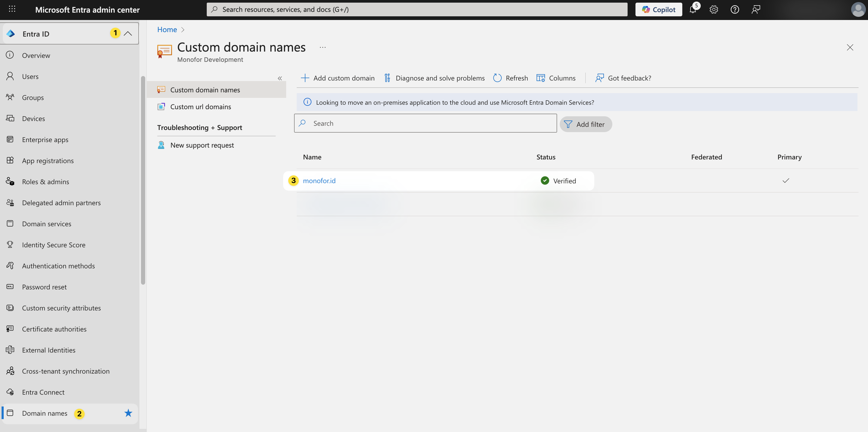Image resolution: width=868 pixels, height=432 pixels.
Task: Click the help question mark icon
Action: coord(735,10)
